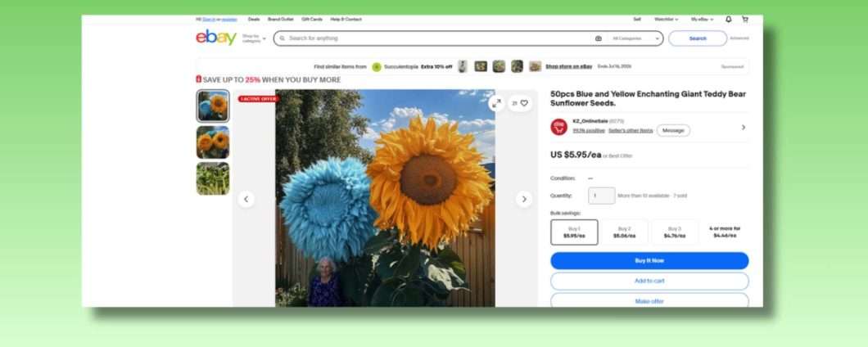Viewport: 868px width, 347px height.
Task: Open the seller details chevron arrow
Action: point(744,128)
